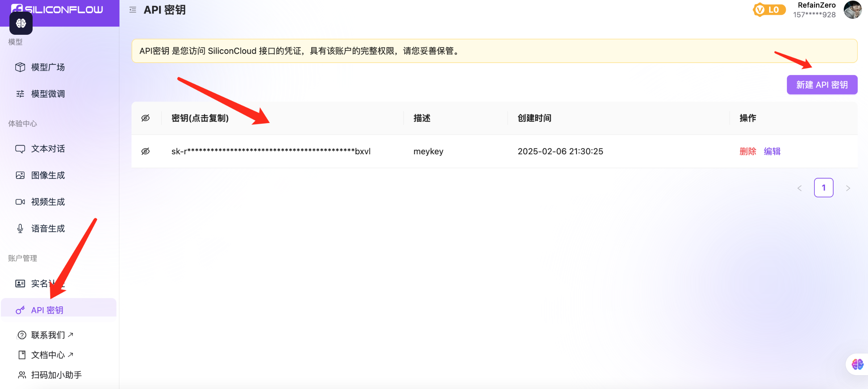Click the 2025-02-06 21:30:25 creation time
This screenshot has width=868, height=389.
click(560, 151)
